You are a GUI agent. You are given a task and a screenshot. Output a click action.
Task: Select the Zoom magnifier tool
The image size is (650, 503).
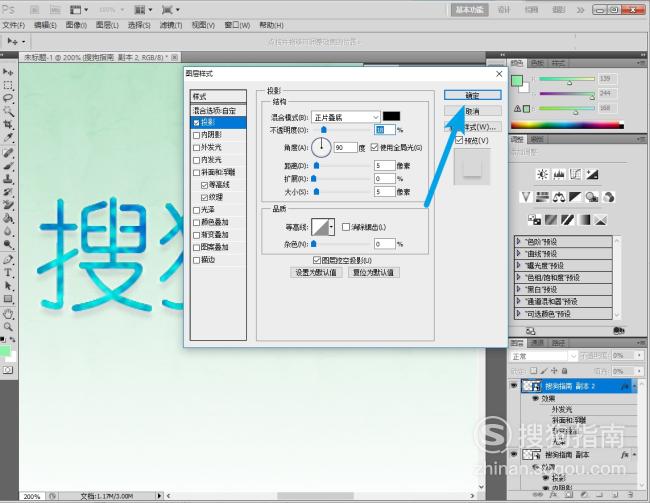(x=8, y=327)
